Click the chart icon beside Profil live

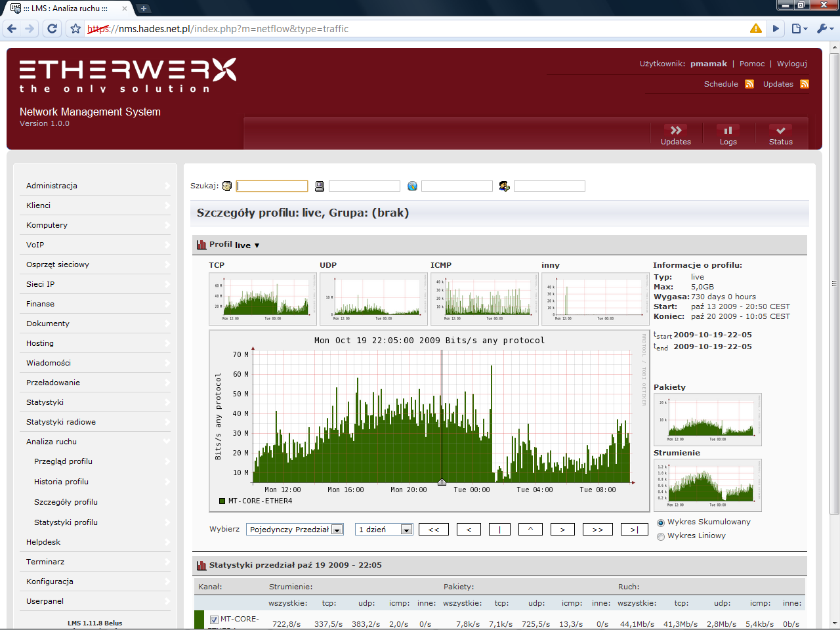tap(201, 245)
